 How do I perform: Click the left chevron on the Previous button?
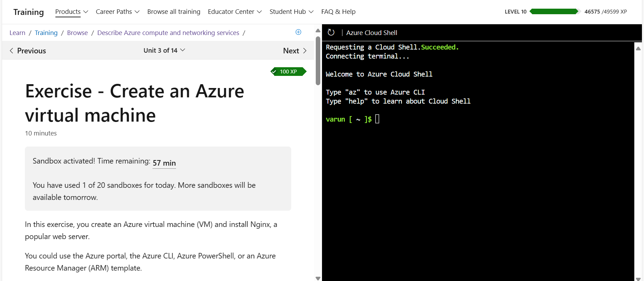(11, 51)
